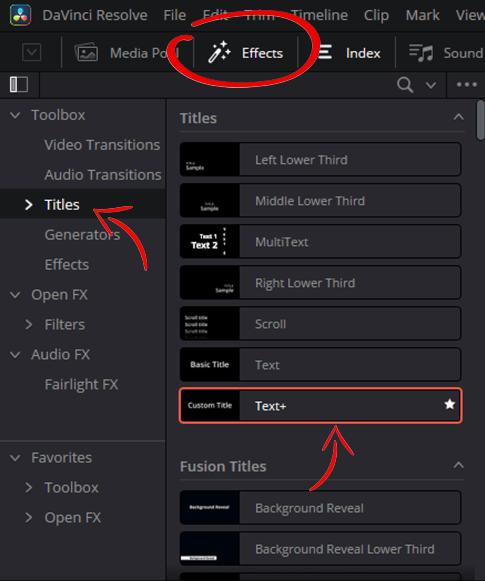Select Effects under Toolbox tree
485x581 pixels.
click(67, 265)
